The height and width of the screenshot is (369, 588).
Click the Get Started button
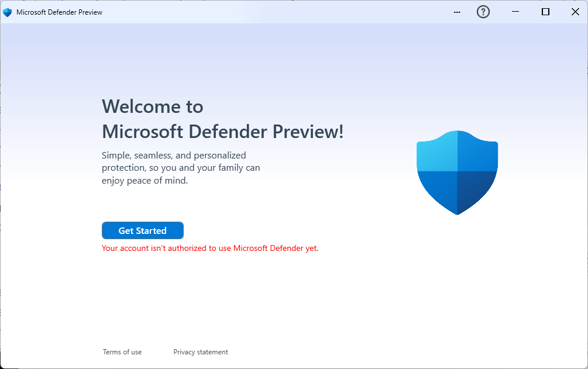point(143,230)
